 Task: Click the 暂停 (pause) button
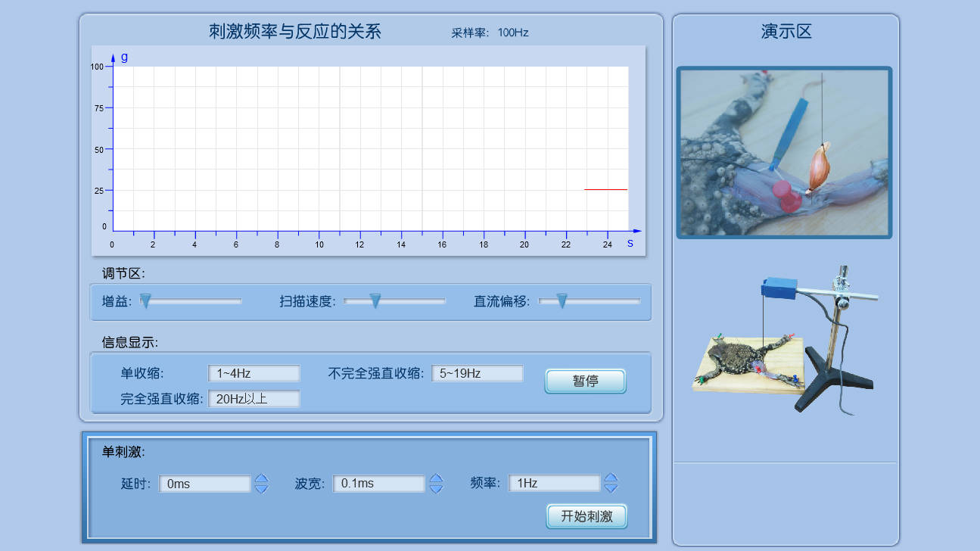click(x=585, y=381)
